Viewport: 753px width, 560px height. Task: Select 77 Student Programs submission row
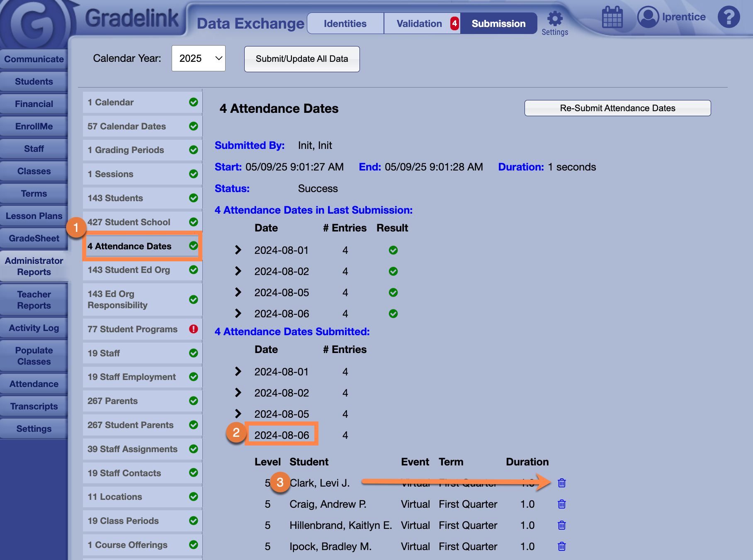coord(142,329)
